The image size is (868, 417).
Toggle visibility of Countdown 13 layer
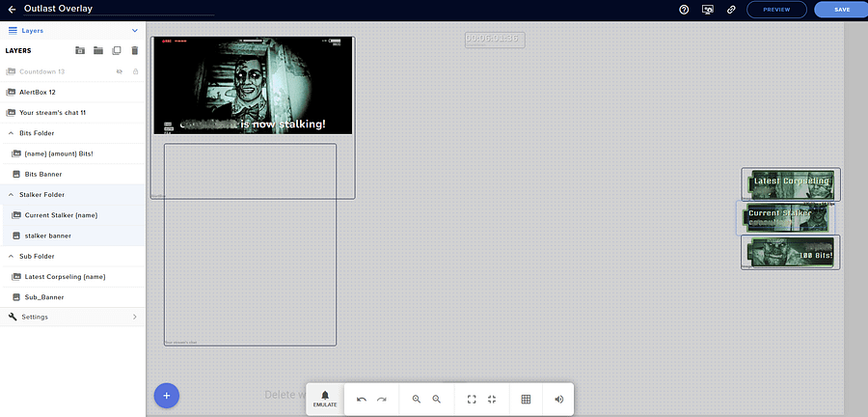119,72
